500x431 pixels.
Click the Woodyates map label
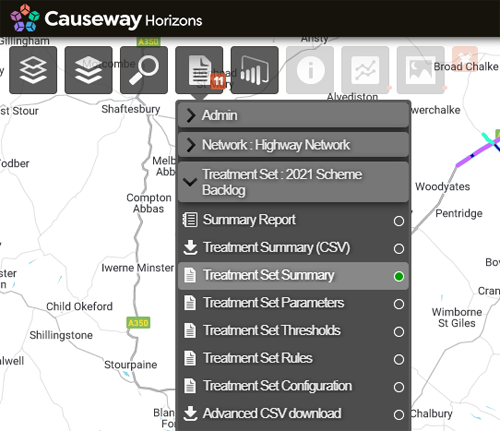443,187
